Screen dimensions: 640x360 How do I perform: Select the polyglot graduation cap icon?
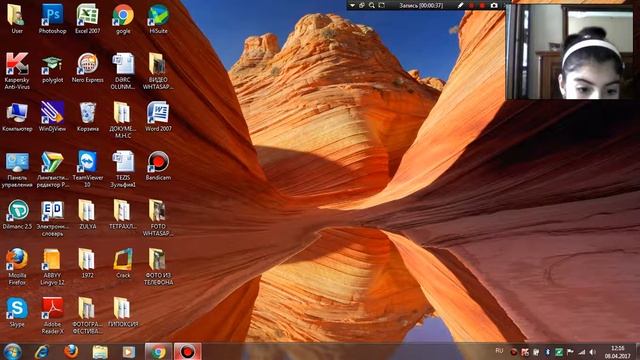pyautogui.click(x=52, y=68)
